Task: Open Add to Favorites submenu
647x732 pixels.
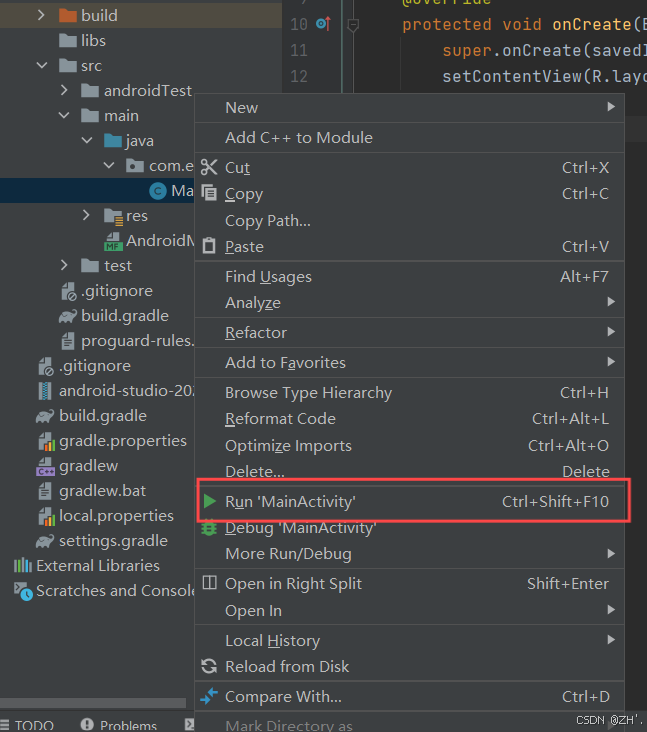Action: [x=409, y=363]
